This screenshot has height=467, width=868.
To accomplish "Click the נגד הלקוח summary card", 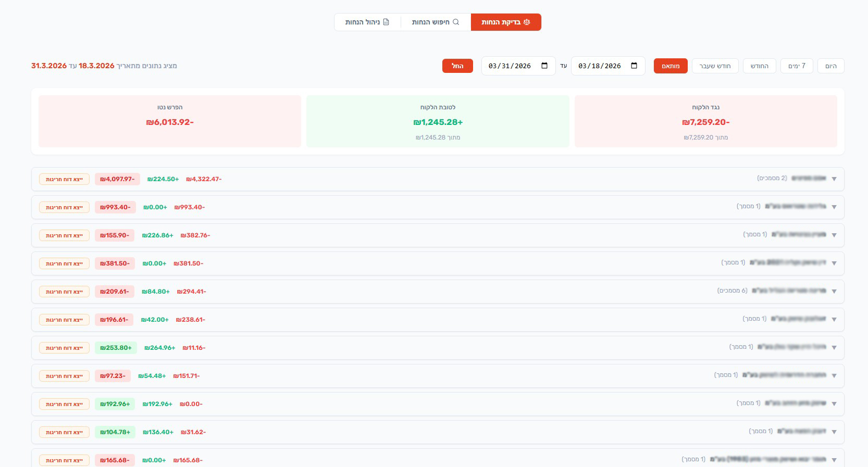I will coord(705,121).
